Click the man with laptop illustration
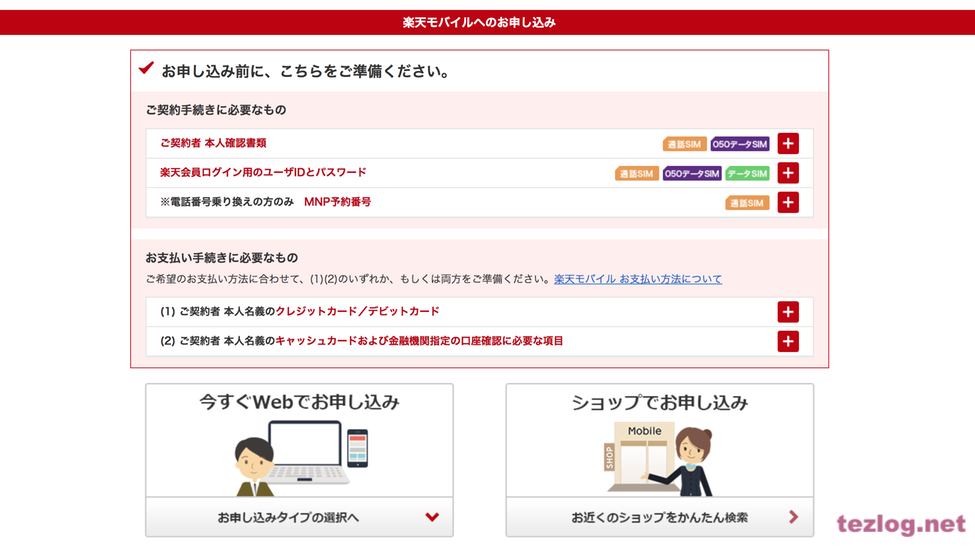This screenshot has height=547, width=975. (x=301, y=458)
